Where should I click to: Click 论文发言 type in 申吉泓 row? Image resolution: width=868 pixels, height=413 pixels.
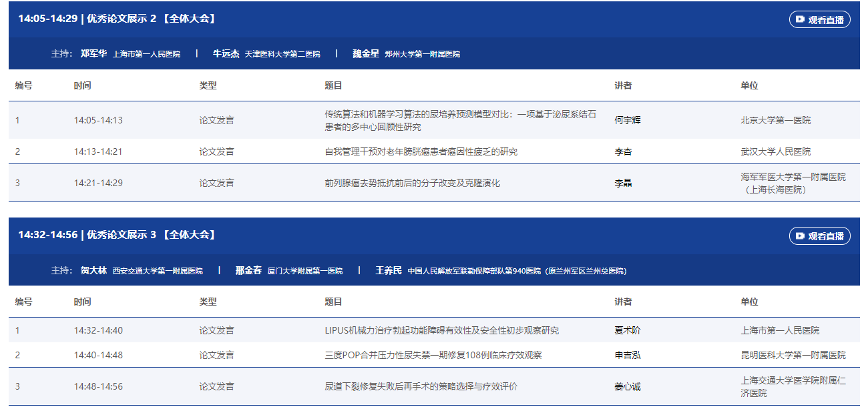tap(216, 355)
